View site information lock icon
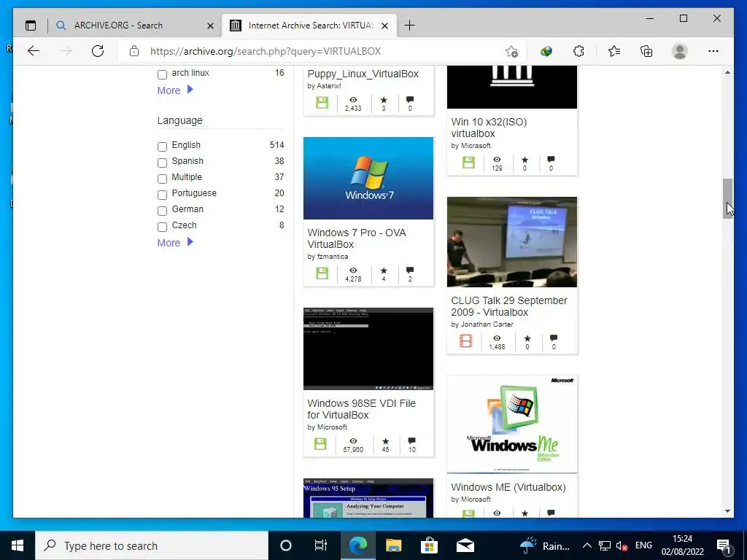Viewport: 747px width, 560px height. (134, 51)
